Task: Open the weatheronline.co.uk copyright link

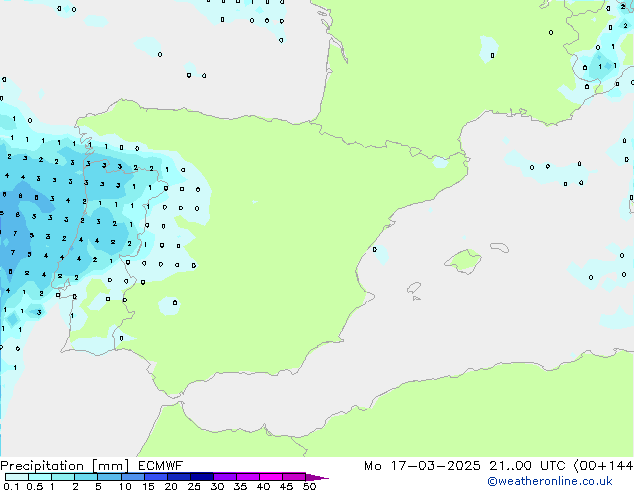Action: tap(549, 481)
